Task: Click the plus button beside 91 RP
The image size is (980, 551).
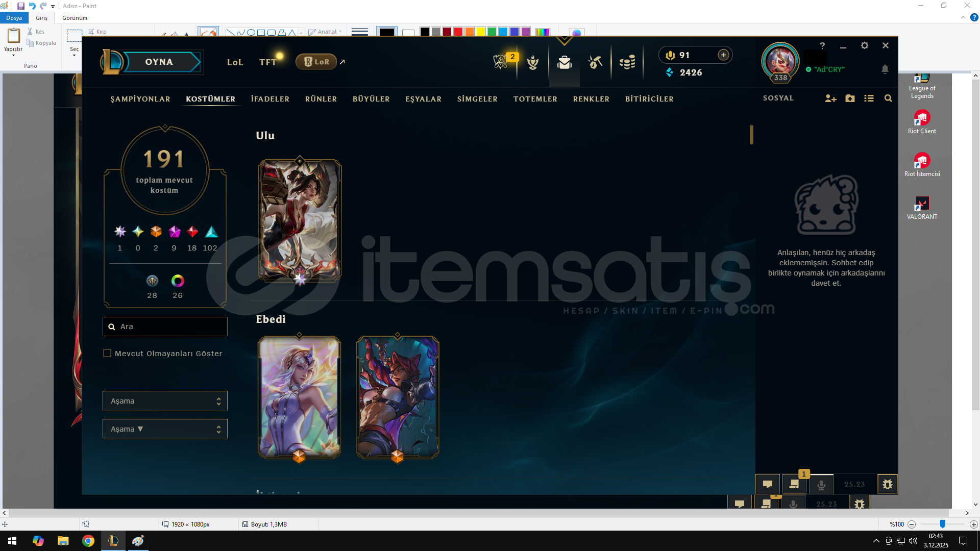Action: [x=723, y=55]
